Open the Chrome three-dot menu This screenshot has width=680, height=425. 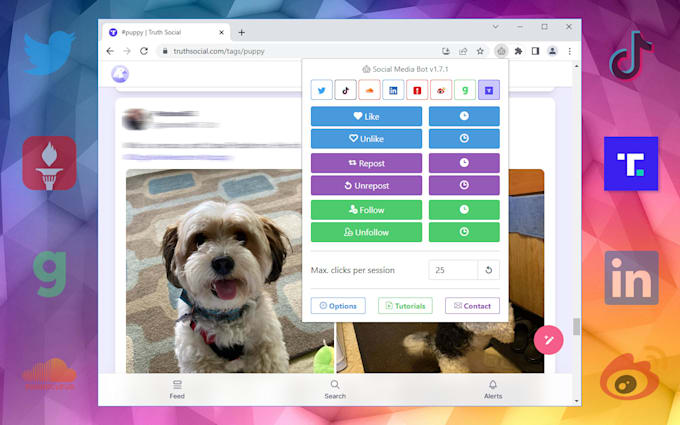569,51
